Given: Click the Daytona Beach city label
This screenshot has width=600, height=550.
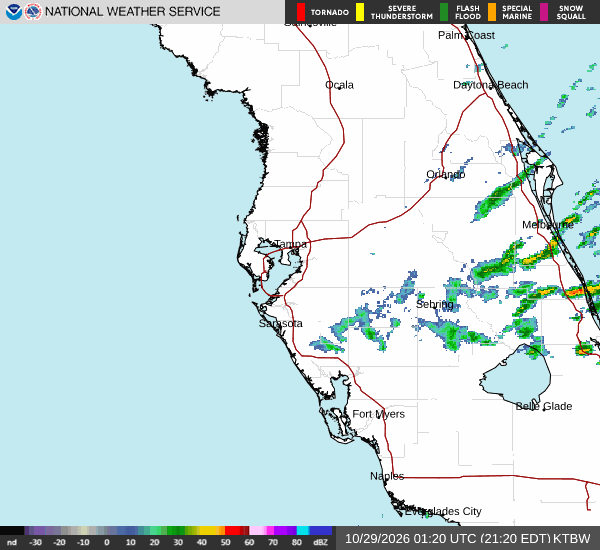Looking at the screenshot, I should 491,85.
